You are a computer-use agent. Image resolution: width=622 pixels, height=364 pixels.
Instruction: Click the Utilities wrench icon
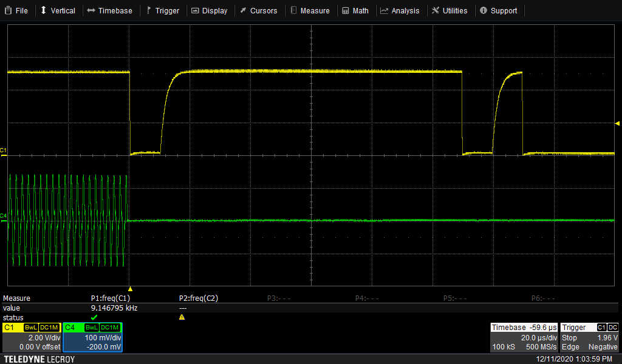tap(436, 10)
